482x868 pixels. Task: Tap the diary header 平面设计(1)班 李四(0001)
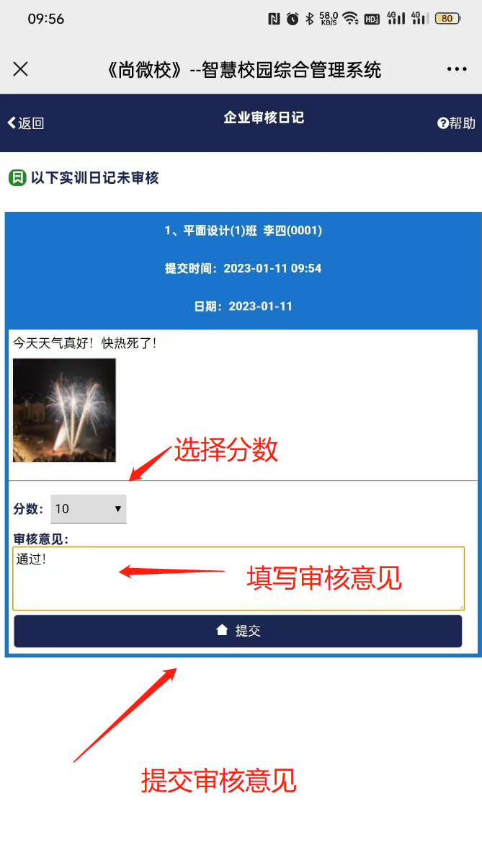[243, 231]
